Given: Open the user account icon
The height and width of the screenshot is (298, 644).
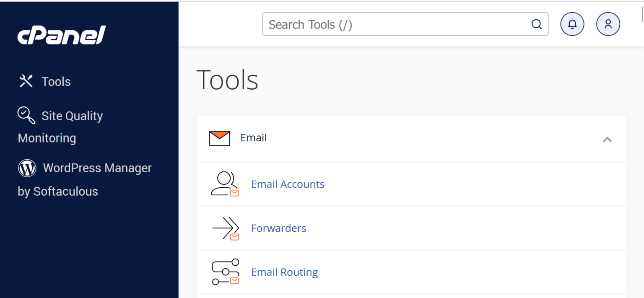Looking at the screenshot, I should 608,24.
